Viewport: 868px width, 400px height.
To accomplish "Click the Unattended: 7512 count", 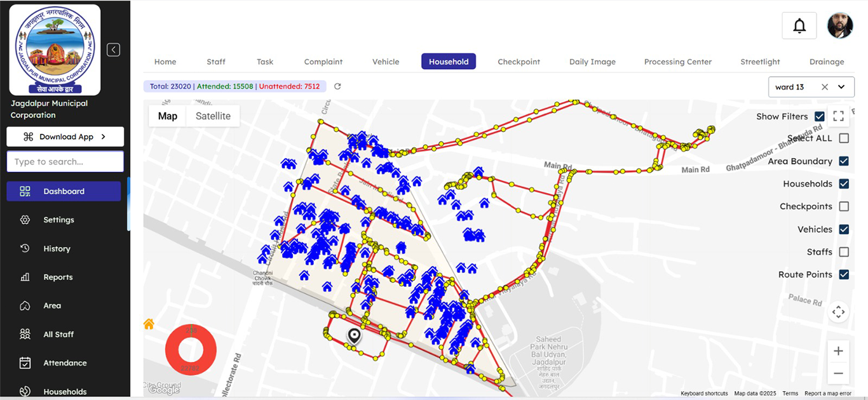I will coord(289,86).
